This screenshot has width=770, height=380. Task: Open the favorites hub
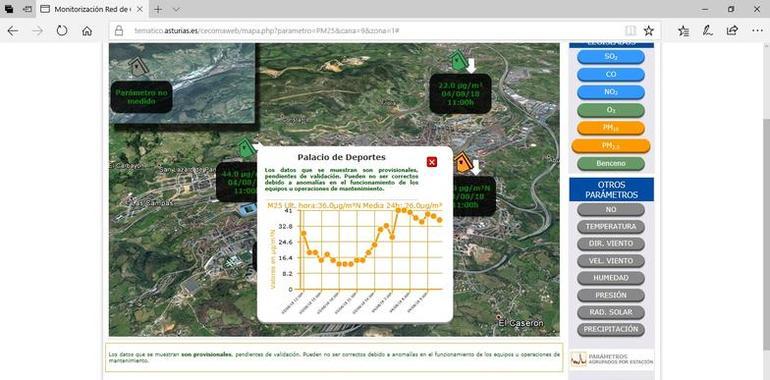click(683, 31)
